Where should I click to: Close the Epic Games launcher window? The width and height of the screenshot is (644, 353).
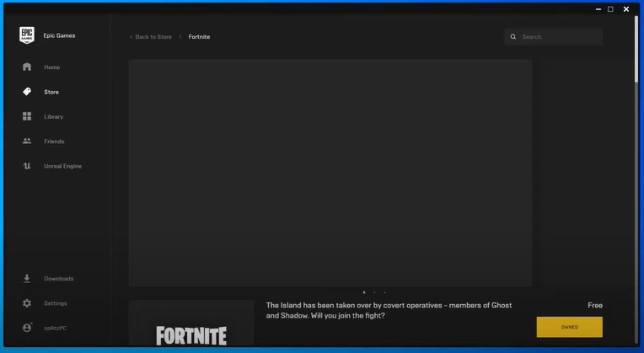pyautogui.click(x=626, y=9)
